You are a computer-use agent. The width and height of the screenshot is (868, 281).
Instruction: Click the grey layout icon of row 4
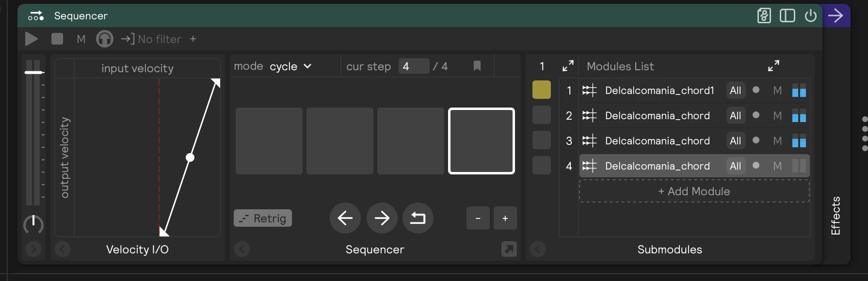point(799,166)
